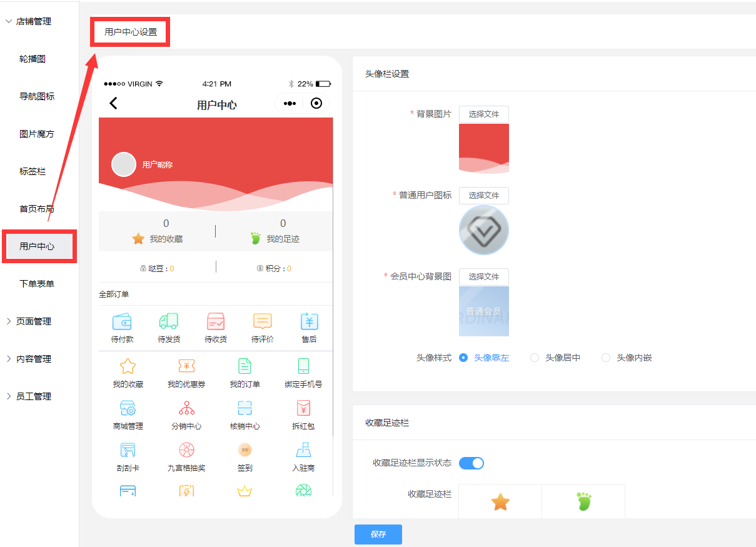The width and height of the screenshot is (756, 547).
Task: Click the gray user avatar circle
Action: [x=124, y=164]
